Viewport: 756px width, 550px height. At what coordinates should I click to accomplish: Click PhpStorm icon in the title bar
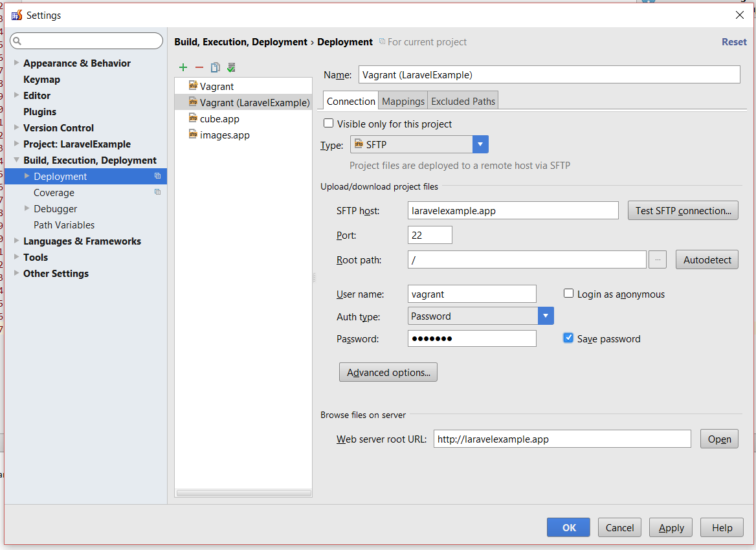(x=16, y=15)
